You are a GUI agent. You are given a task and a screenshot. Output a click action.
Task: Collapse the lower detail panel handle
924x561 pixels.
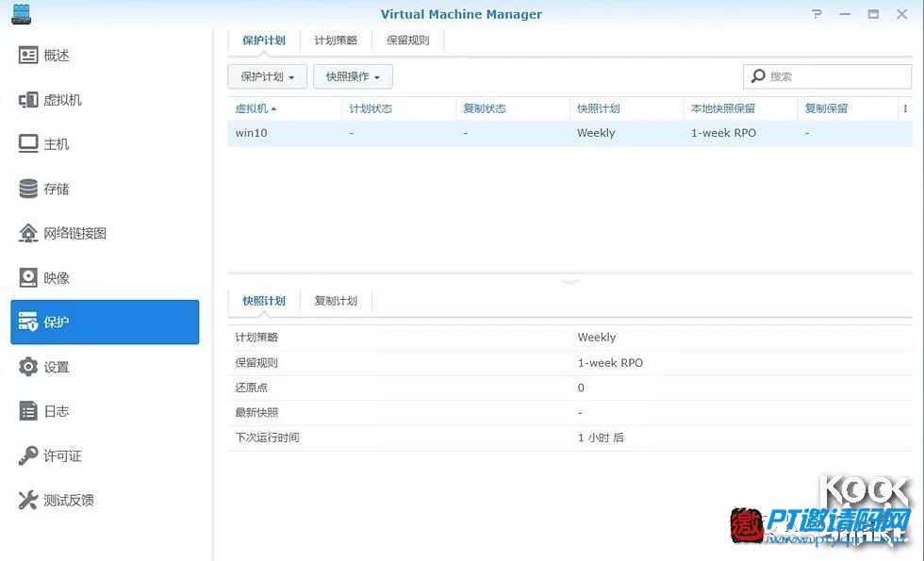569,282
